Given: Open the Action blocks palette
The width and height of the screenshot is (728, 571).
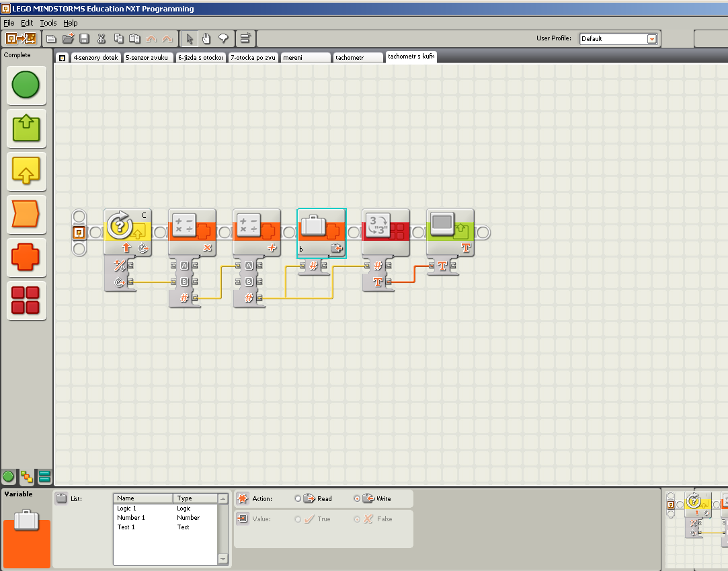Looking at the screenshot, I should tap(26, 128).
